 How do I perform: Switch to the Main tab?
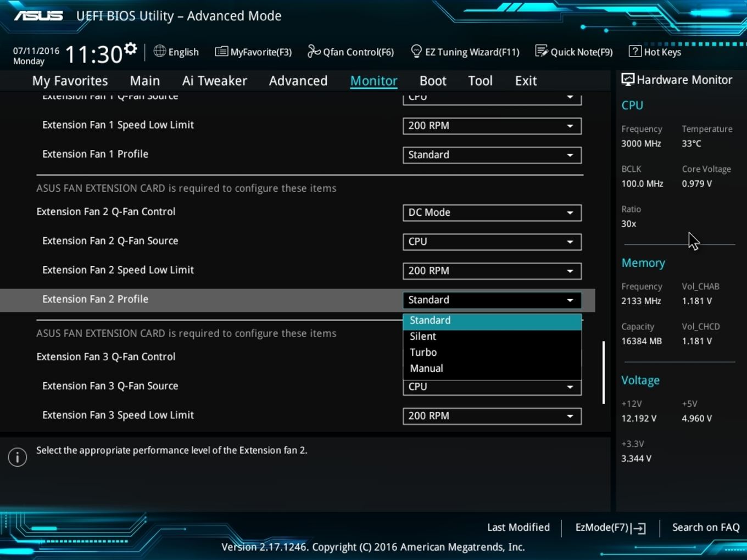point(145,81)
